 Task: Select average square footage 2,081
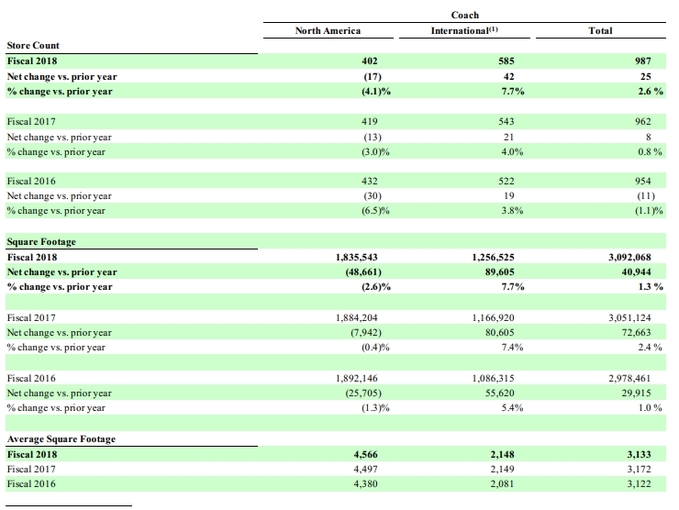click(x=502, y=484)
